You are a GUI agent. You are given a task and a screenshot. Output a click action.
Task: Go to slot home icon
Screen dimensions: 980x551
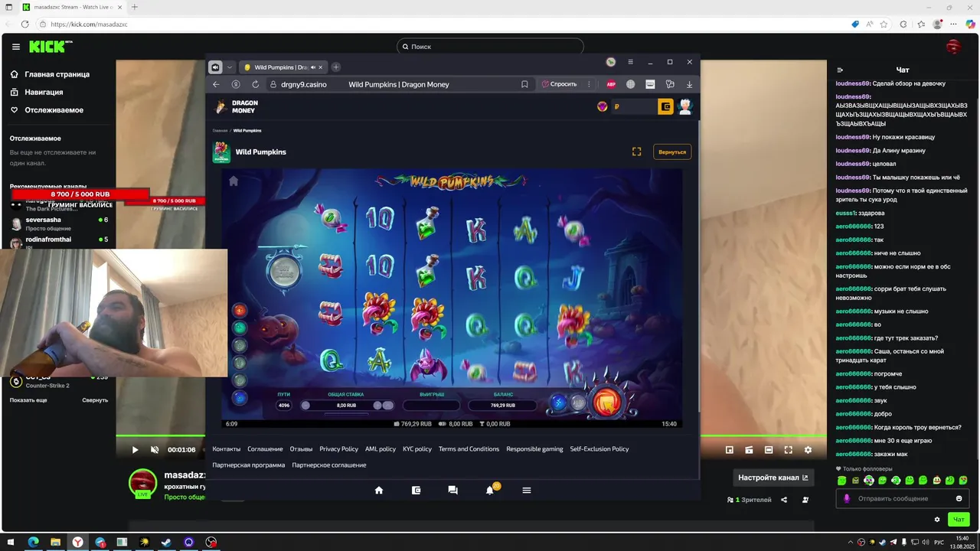[x=234, y=181]
